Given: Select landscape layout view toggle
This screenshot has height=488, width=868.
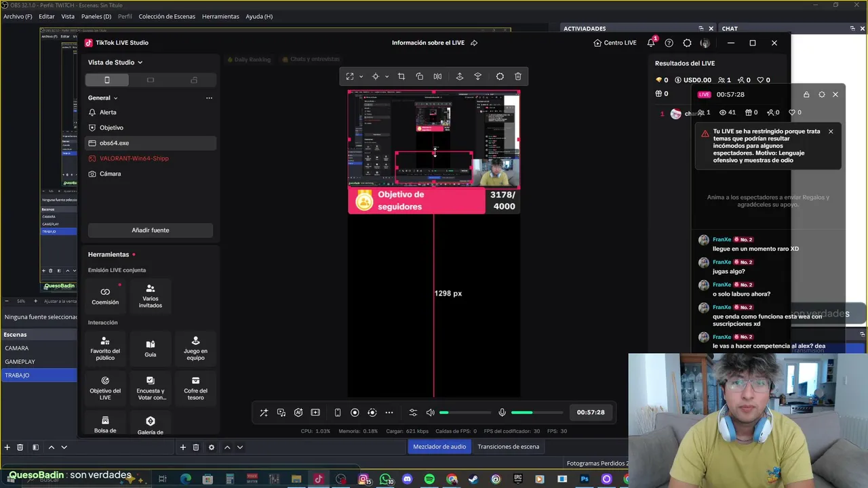Looking at the screenshot, I should click(x=151, y=80).
